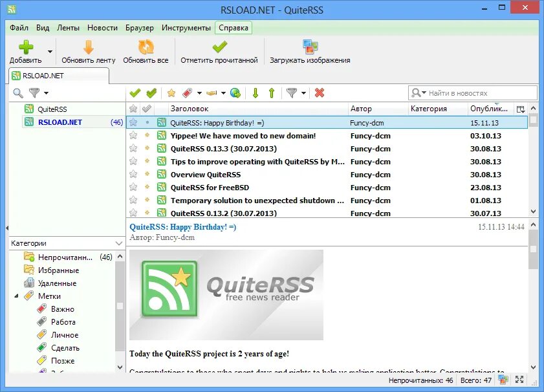The height and width of the screenshot is (392, 544).
Task: Open the Браузер menu
Action: pos(140,28)
